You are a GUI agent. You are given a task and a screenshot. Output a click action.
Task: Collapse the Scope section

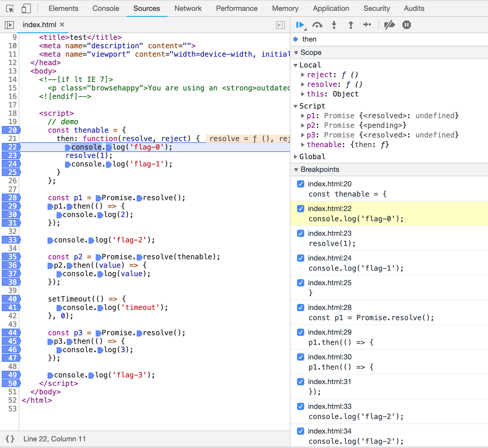[296, 53]
